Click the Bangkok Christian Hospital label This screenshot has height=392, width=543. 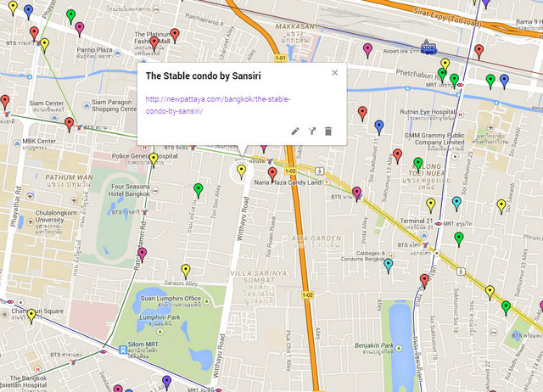tap(24, 382)
